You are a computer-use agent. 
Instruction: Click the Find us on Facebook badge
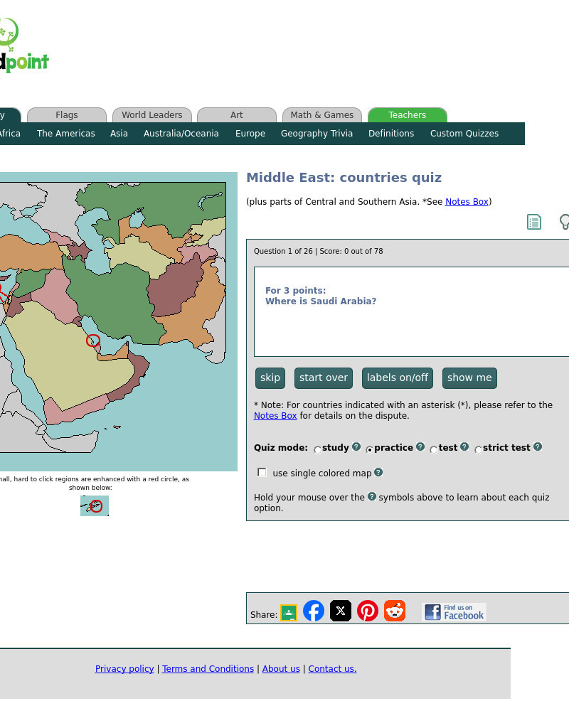click(x=453, y=611)
